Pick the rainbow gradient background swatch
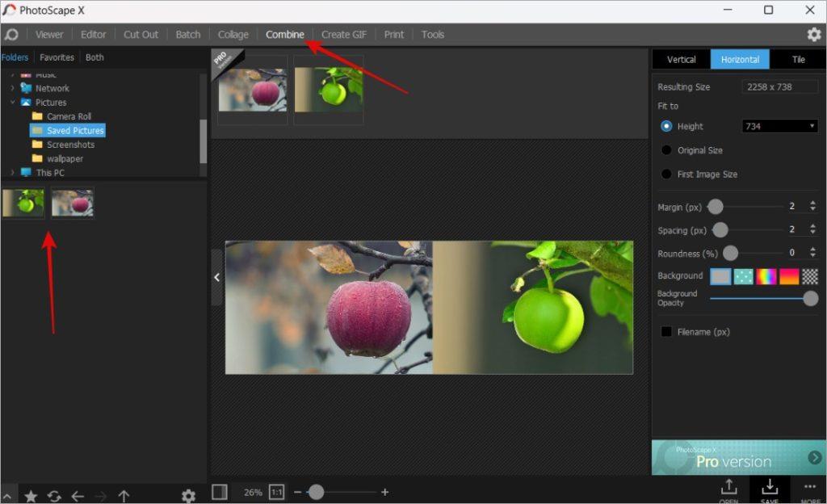This screenshot has height=504, width=827. pyautogui.click(x=766, y=276)
